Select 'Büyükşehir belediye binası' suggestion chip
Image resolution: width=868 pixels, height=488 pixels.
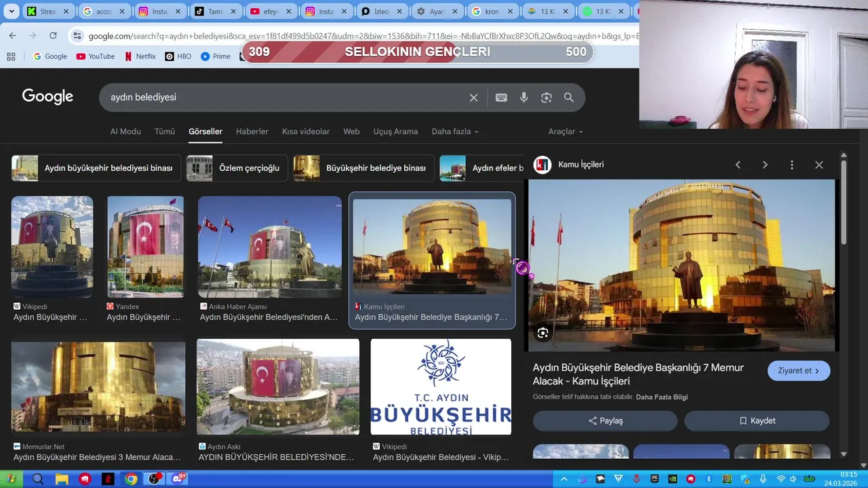coord(363,168)
